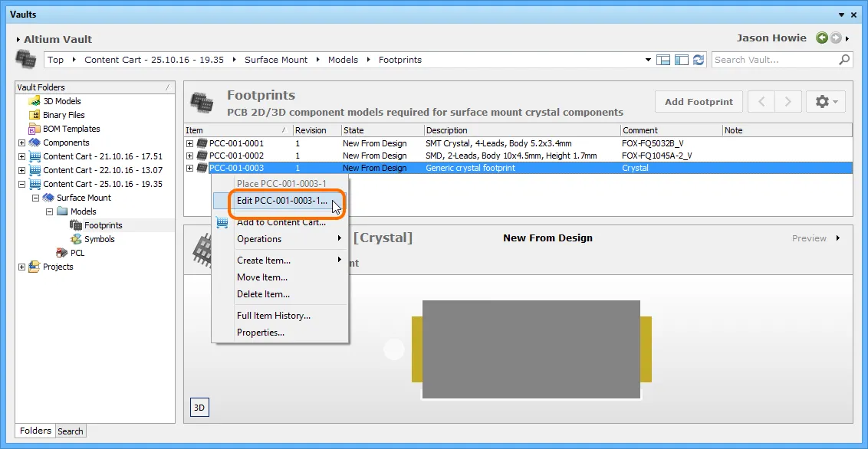
Task: Click Content Cart breadcrumb segment
Action: [154, 60]
